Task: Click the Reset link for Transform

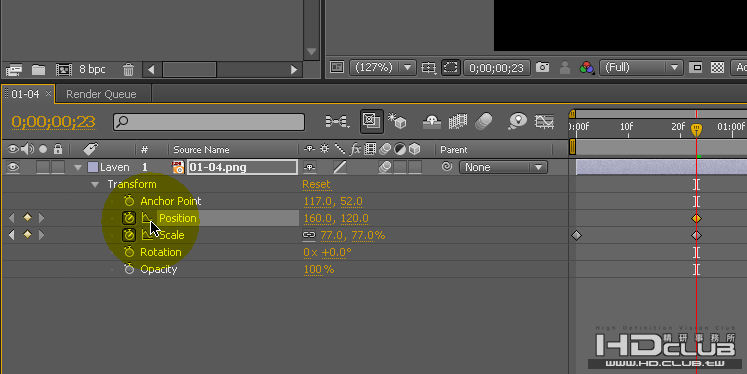Action: coord(316,184)
